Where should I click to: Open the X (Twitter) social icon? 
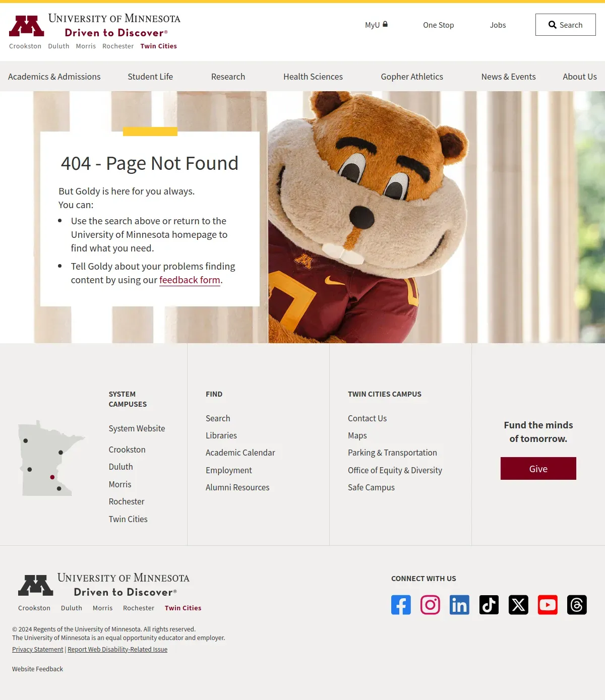point(518,605)
